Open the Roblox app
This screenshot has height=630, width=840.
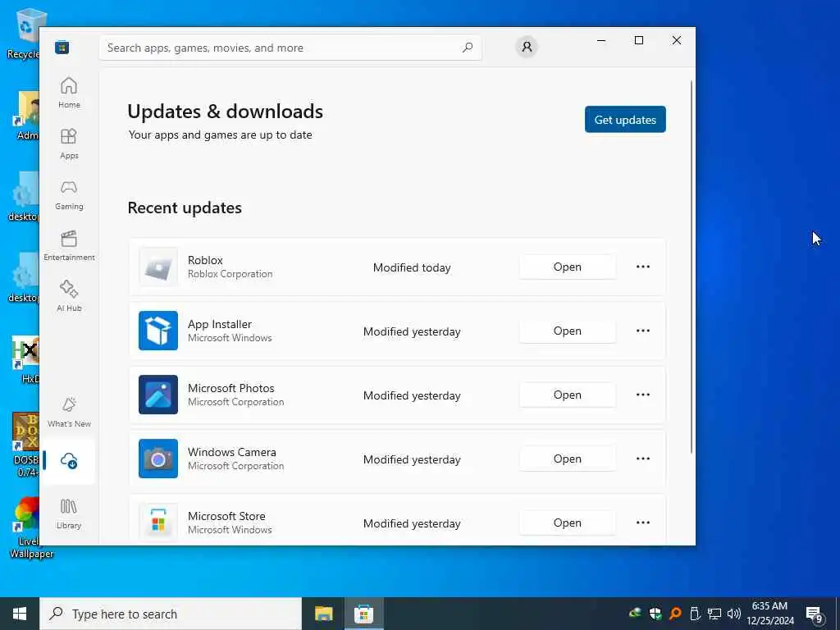point(568,267)
